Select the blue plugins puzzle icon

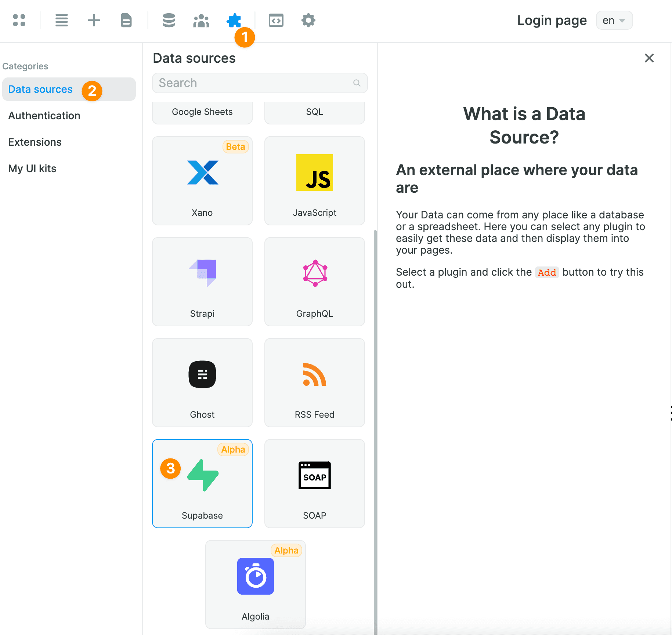234,21
